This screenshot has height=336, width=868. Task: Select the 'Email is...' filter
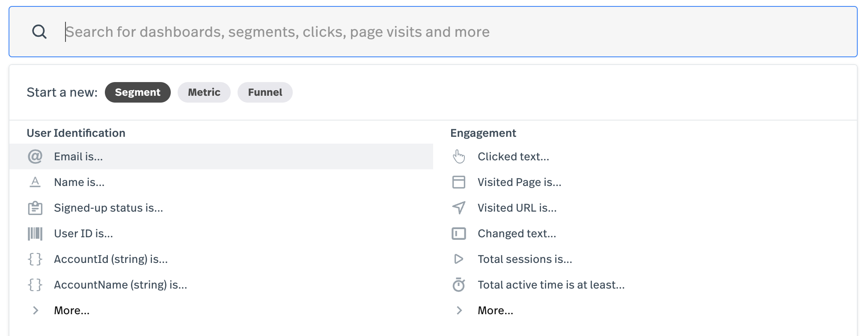[x=221, y=156]
